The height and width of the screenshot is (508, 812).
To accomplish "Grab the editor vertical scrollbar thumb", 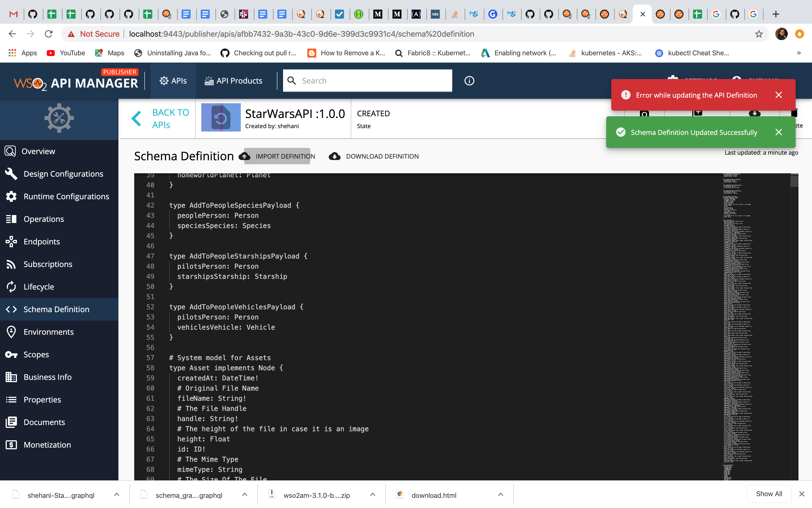I will [x=794, y=180].
